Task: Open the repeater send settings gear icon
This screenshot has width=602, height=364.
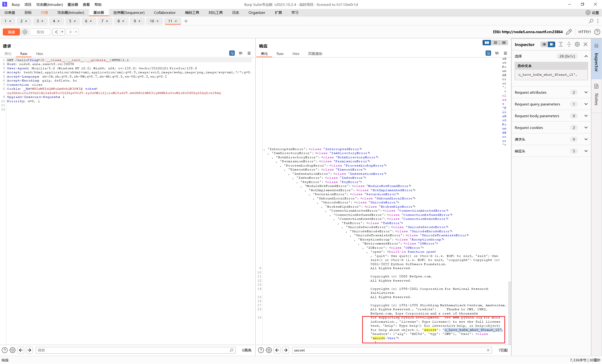Action: (x=25, y=32)
